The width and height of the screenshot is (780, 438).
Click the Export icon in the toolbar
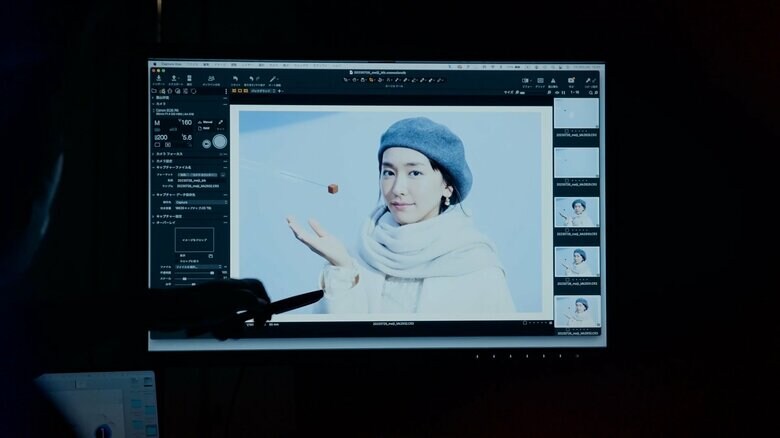coord(173,79)
